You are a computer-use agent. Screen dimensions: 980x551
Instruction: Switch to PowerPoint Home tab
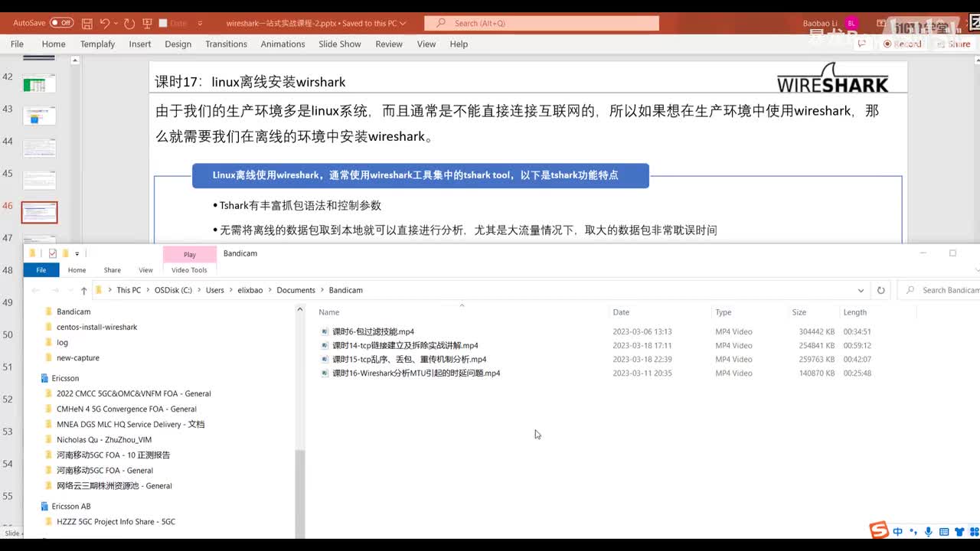click(x=54, y=44)
